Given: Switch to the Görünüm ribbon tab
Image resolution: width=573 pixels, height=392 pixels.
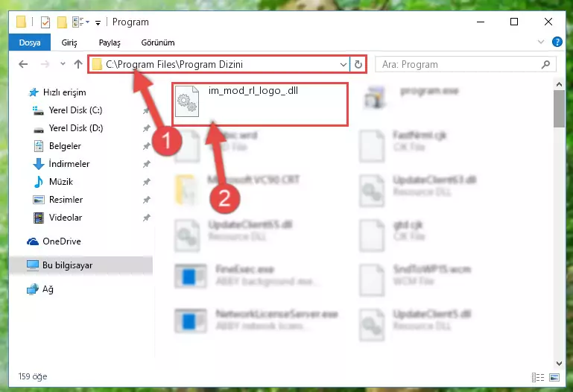Looking at the screenshot, I should (x=158, y=42).
